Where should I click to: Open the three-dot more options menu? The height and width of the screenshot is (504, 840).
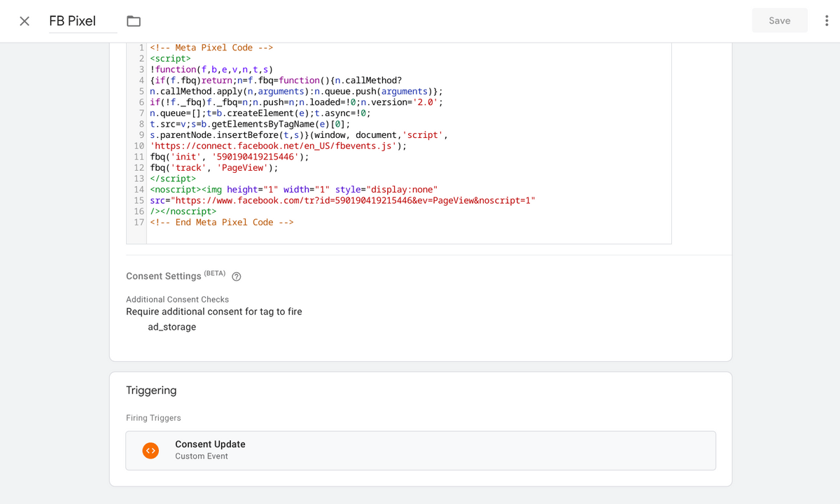click(x=826, y=21)
